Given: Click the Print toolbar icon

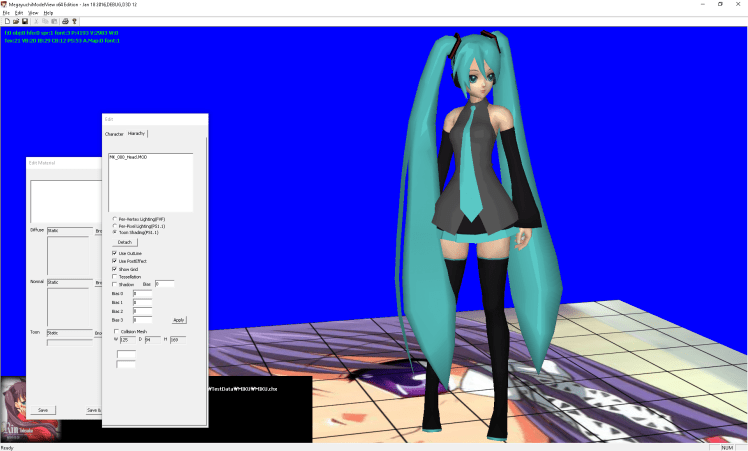Looking at the screenshot, I should pos(65,21).
